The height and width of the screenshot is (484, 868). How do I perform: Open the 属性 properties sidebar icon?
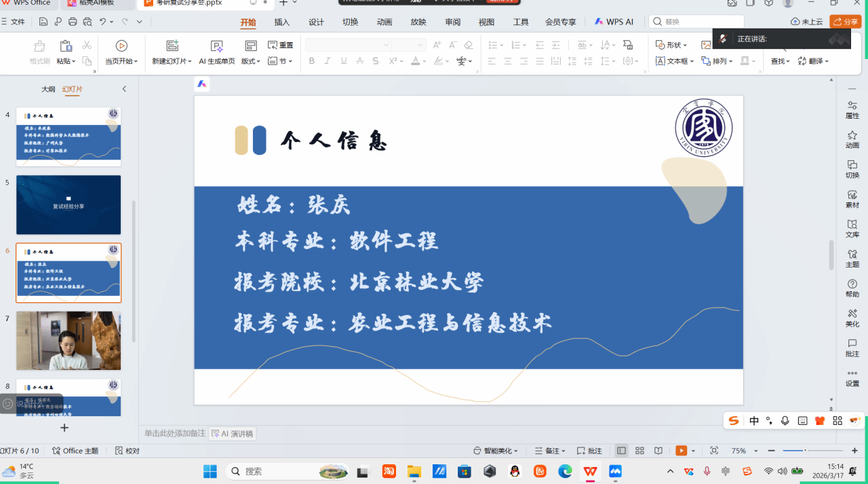[x=852, y=109]
